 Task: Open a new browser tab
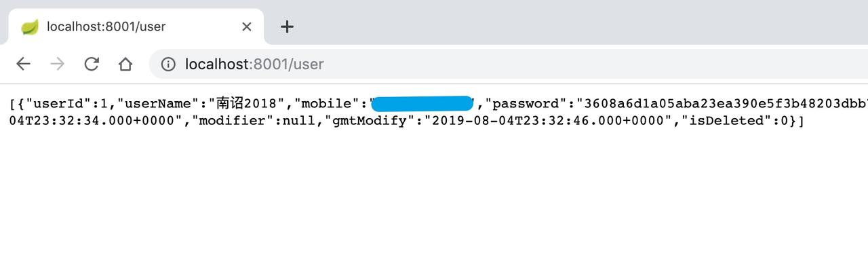(287, 26)
